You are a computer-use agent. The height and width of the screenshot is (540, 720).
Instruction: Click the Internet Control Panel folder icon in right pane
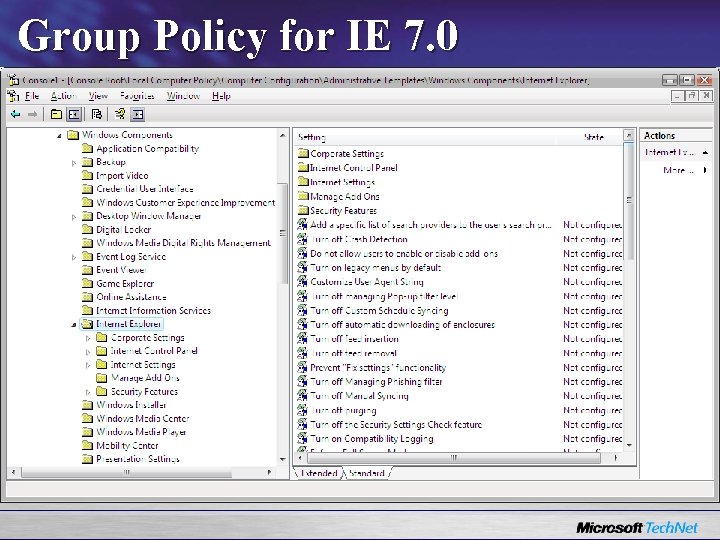[303, 167]
